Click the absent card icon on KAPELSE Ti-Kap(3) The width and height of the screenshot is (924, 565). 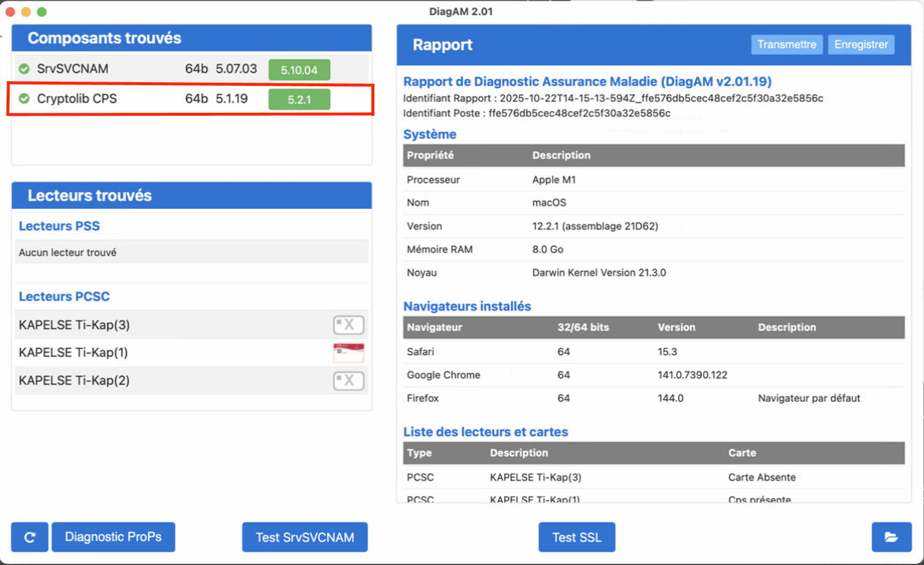(349, 324)
